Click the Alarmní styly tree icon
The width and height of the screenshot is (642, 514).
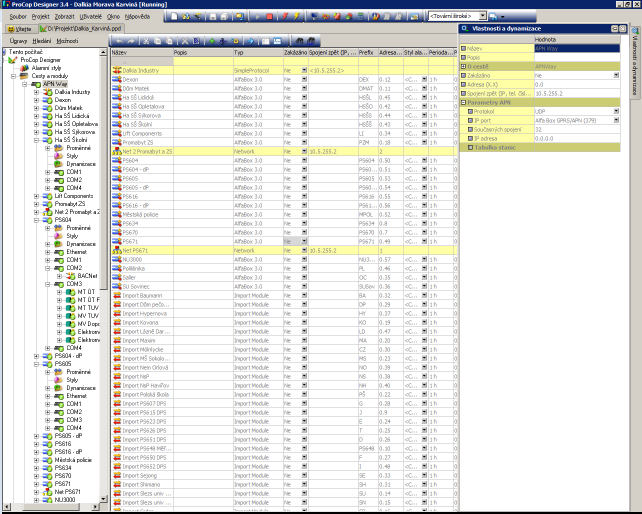coord(25,68)
